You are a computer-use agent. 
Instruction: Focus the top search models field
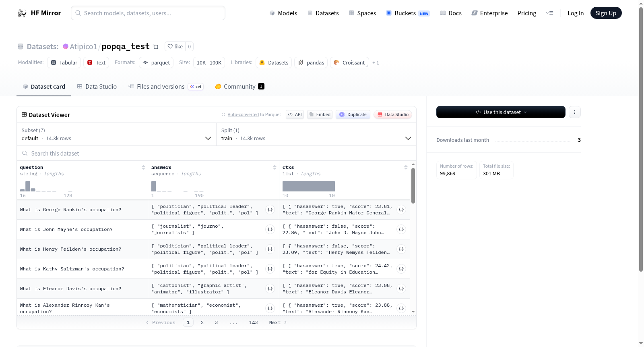148,13
